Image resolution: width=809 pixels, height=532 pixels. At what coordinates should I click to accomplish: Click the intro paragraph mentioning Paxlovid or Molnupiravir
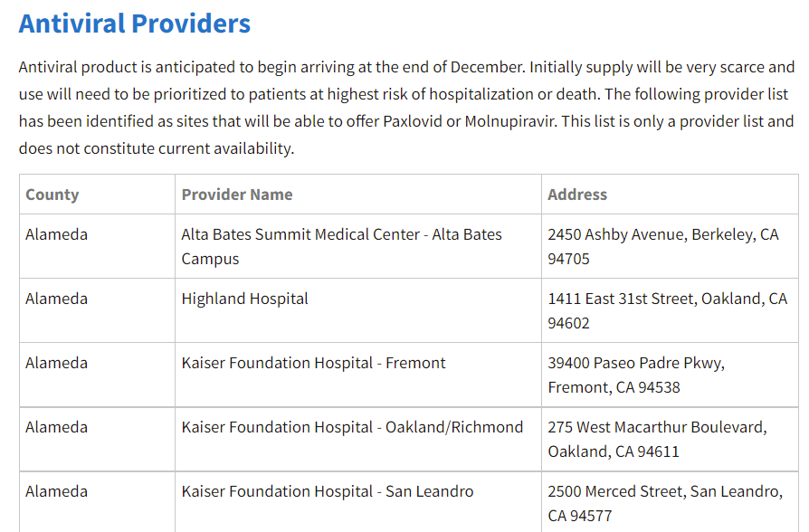[x=406, y=108]
